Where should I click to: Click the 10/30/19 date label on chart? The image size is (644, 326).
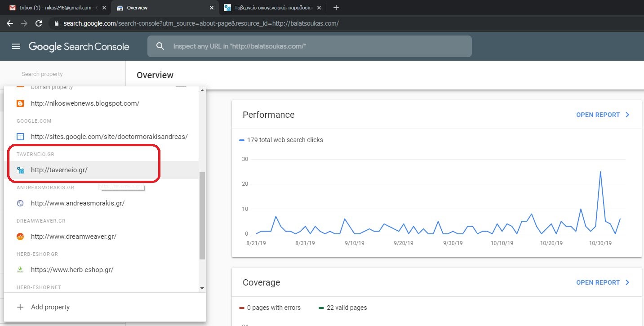coord(600,243)
